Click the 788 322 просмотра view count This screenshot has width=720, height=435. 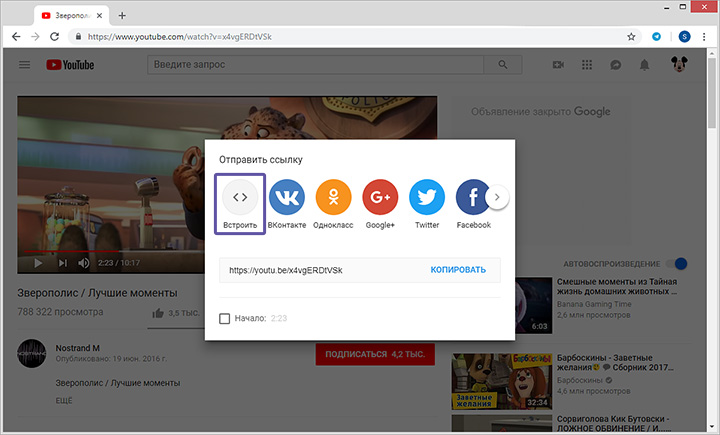point(60,312)
